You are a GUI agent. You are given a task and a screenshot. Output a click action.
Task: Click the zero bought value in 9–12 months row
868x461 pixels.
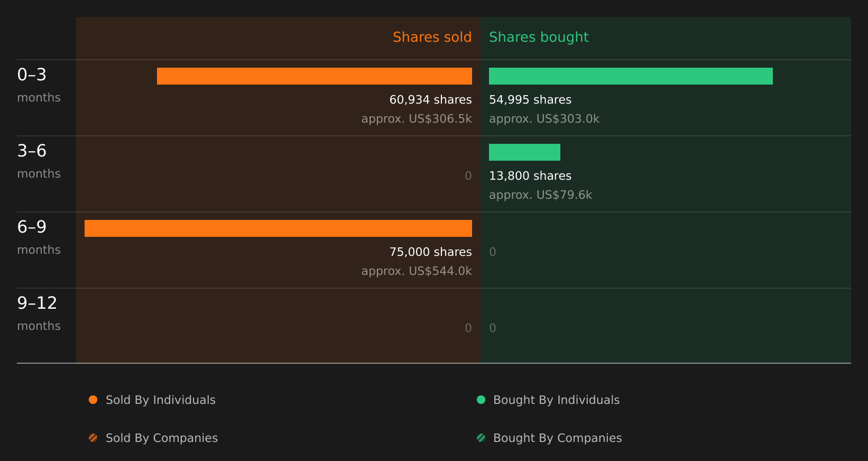point(493,328)
